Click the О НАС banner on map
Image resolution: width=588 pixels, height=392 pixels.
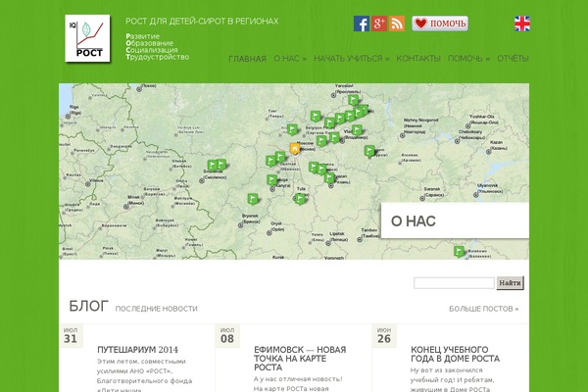click(455, 220)
